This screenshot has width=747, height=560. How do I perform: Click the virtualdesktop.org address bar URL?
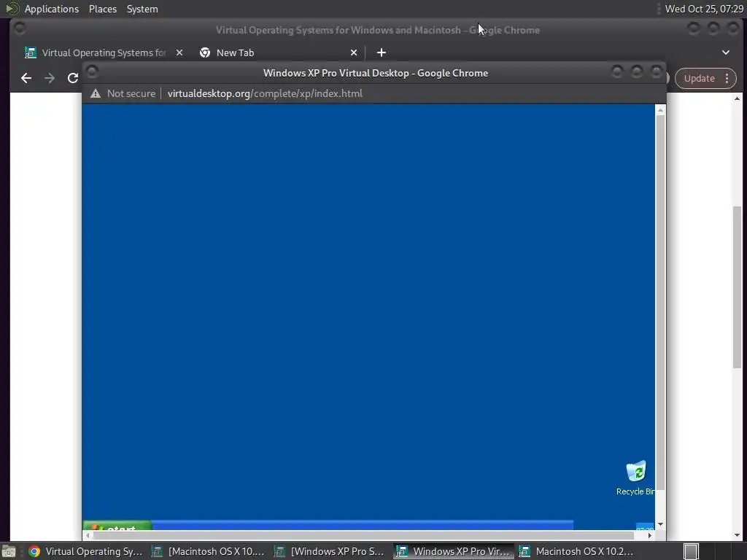265,93
